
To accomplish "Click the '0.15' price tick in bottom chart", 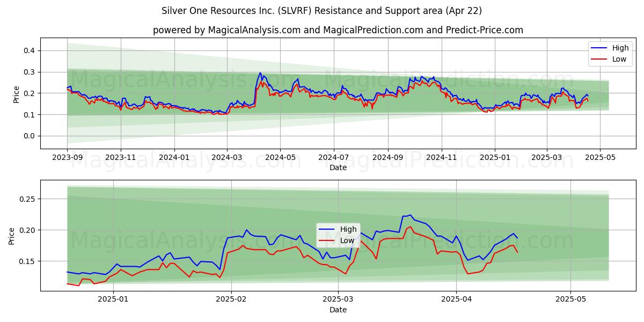I will coord(28,261).
